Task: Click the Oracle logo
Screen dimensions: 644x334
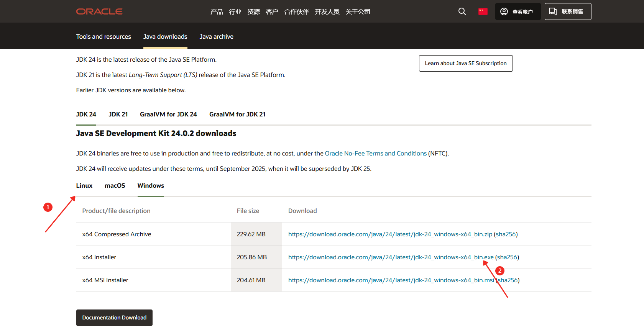Action: coord(99,11)
